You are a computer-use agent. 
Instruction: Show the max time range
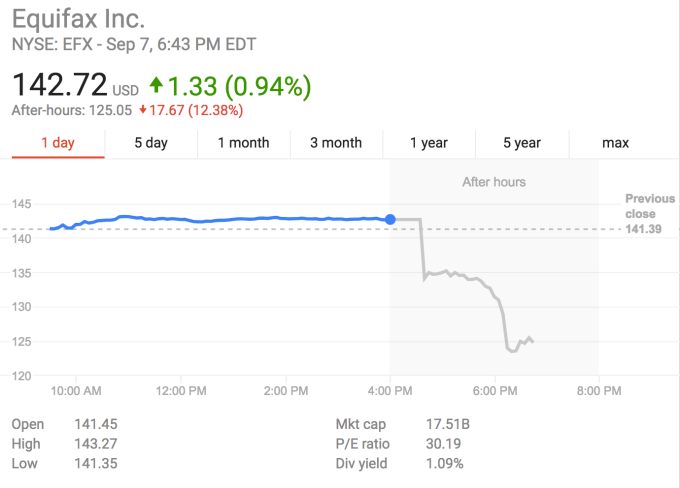pos(615,143)
